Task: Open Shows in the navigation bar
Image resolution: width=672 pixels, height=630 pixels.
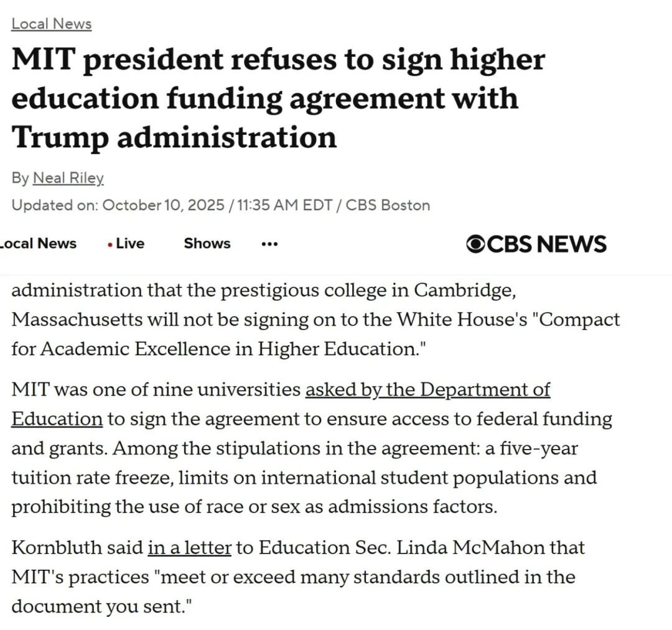Action: tap(207, 243)
